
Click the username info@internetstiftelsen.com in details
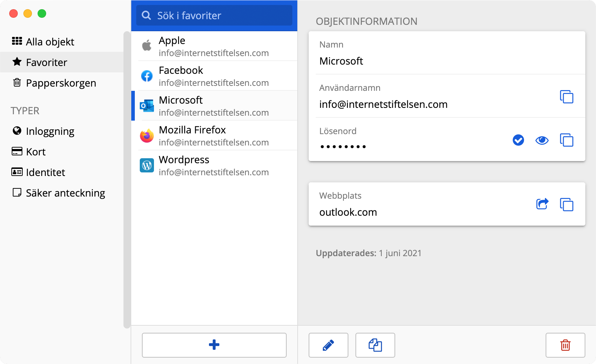(383, 104)
